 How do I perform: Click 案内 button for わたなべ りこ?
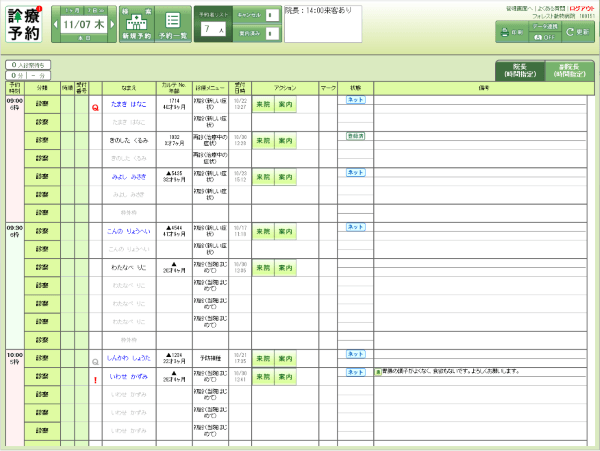tap(286, 268)
